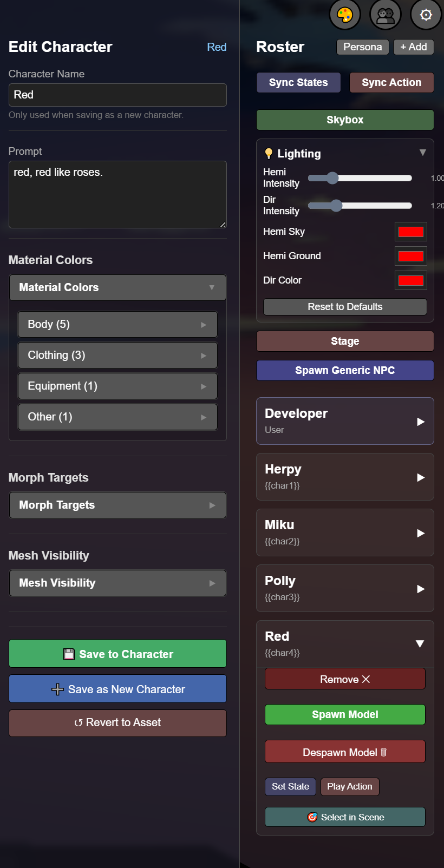Click the X icon on Remove button

(x=366, y=679)
